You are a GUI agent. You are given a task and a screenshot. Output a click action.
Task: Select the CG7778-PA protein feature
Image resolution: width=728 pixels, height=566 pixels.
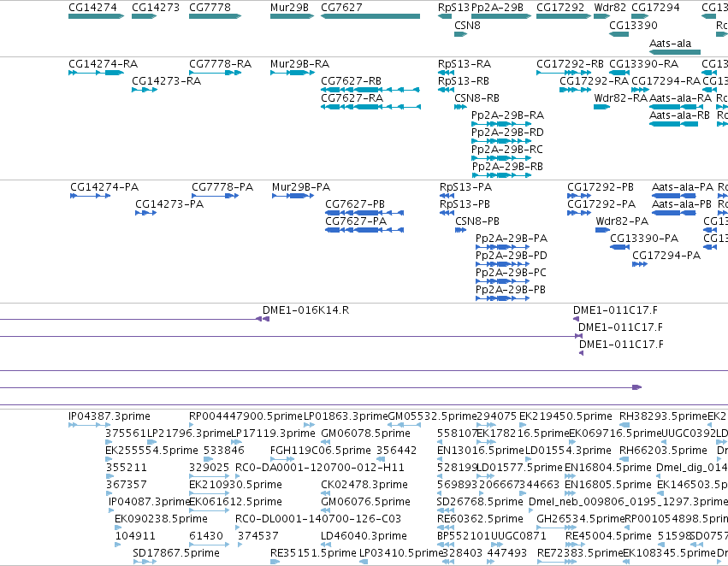point(215,197)
